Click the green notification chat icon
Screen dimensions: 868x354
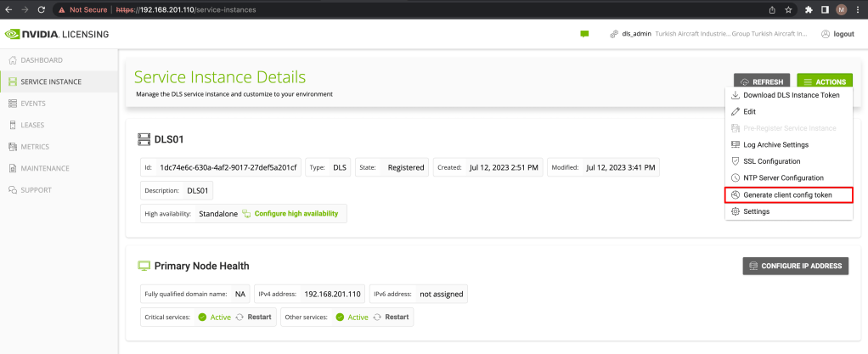pos(584,34)
